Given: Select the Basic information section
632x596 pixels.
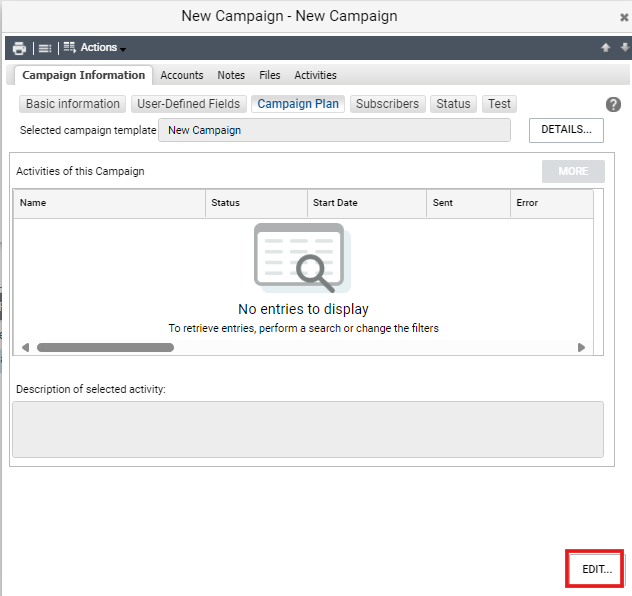Looking at the screenshot, I should pyautogui.click(x=73, y=104).
